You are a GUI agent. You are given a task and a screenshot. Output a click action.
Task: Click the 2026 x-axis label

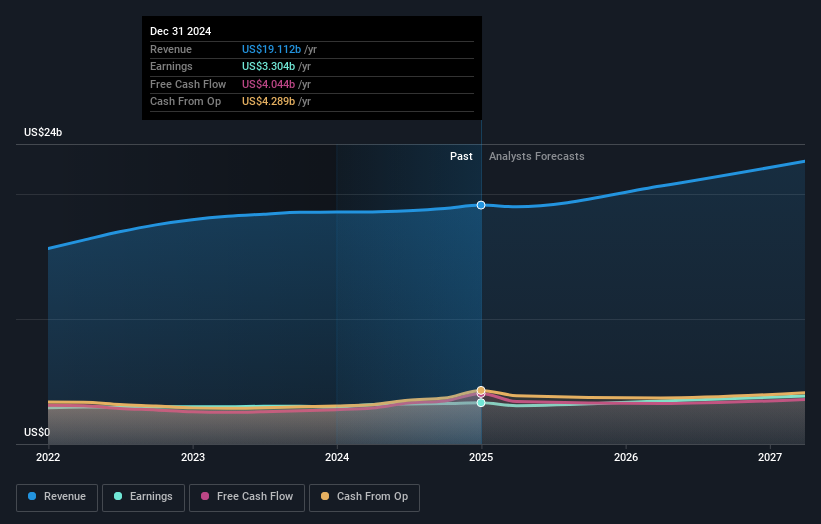(x=626, y=458)
